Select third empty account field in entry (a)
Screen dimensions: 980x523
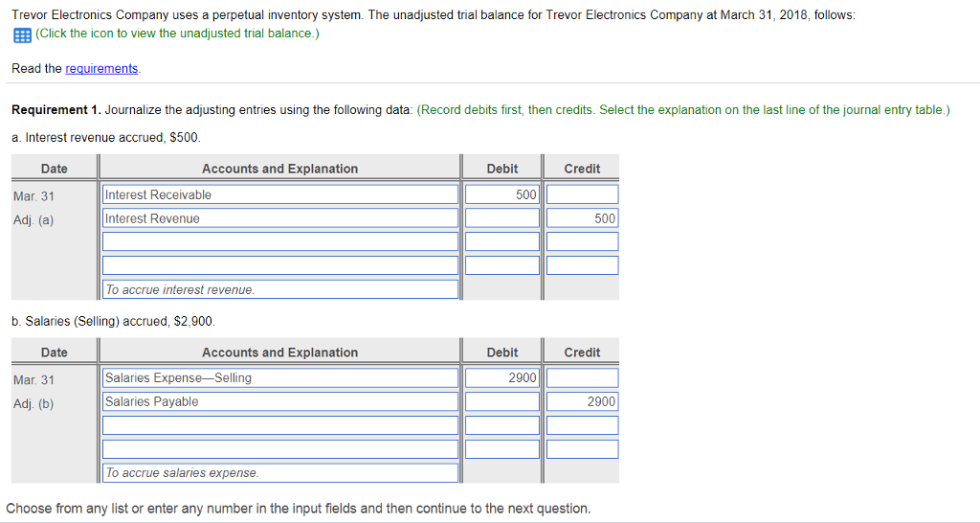coord(280,242)
